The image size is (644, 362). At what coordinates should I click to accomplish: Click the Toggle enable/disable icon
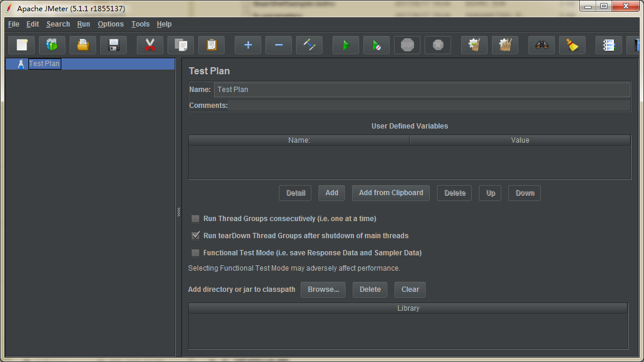tap(309, 45)
